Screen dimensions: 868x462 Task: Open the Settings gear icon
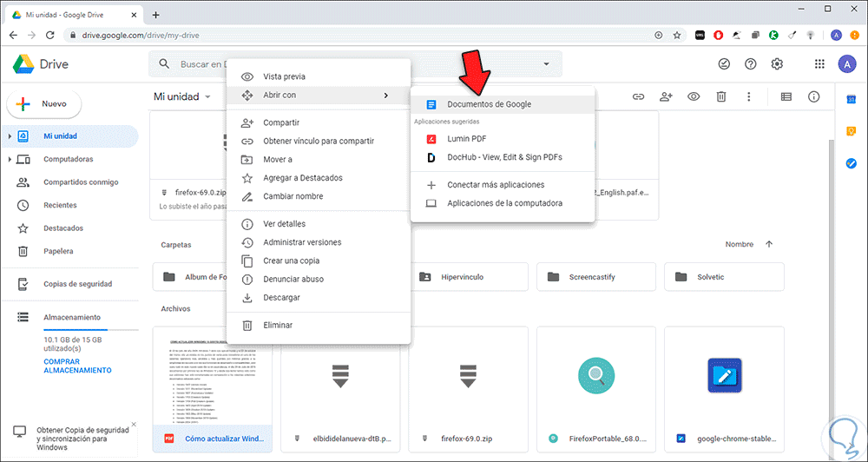pyautogui.click(x=777, y=64)
